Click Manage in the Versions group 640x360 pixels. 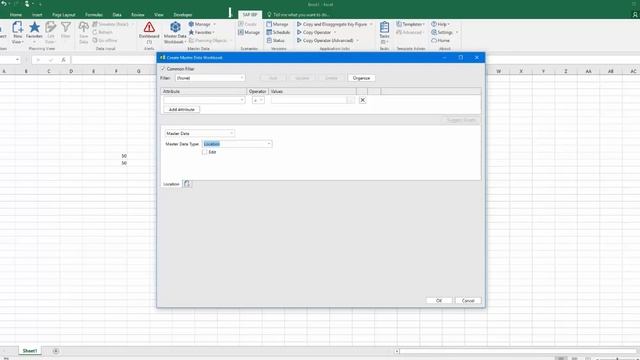[x=277, y=24]
